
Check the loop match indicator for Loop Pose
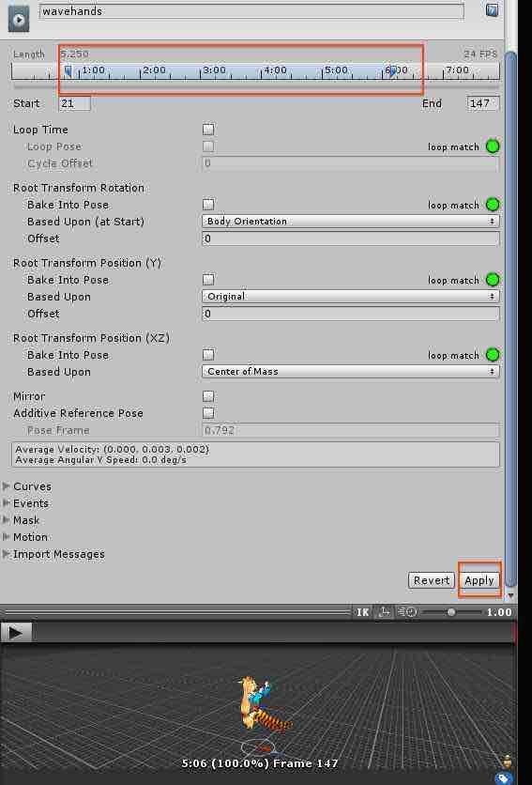(x=493, y=146)
